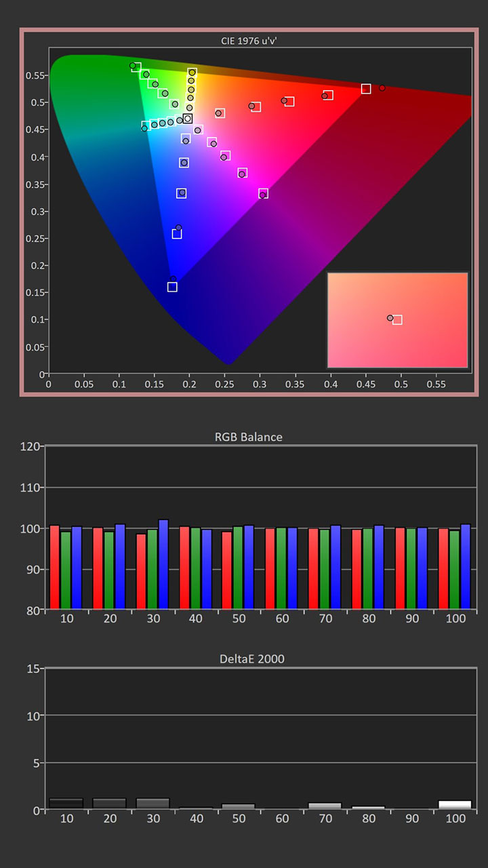This screenshot has width=488, height=868.
Task: Click the blue bar at 100 in RGB Balance
Action: point(465,566)
